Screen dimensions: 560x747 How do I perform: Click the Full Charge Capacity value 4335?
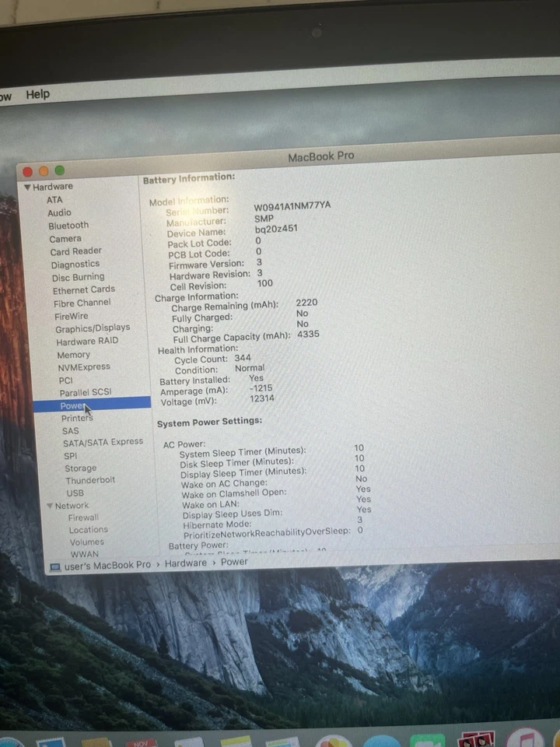[x=308, y=335]
